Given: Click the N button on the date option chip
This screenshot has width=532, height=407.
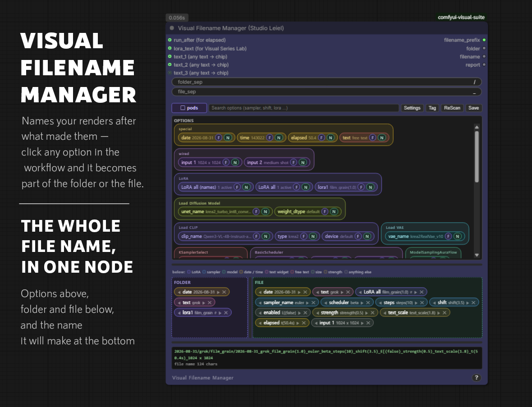Looking at the screenshot, I should (x=228, y=138).
